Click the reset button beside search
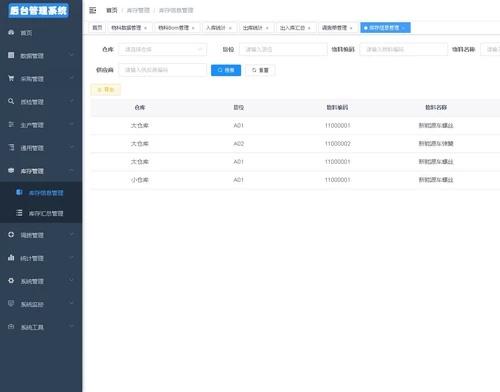500x392 pixels. click(x=260, y=70)
